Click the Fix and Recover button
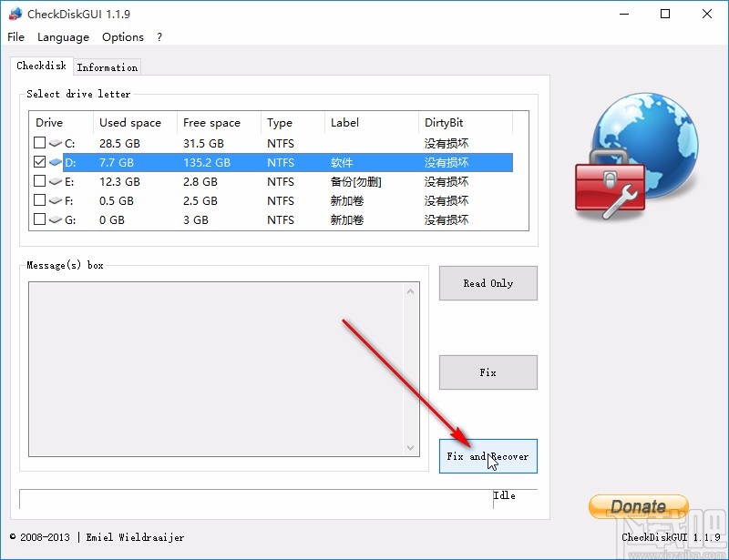The width and height of the screenshot is (729, 560). click(488, 456)
